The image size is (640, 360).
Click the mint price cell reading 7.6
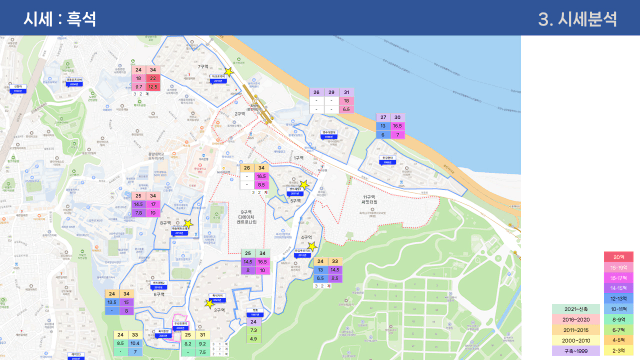[202, 352]
